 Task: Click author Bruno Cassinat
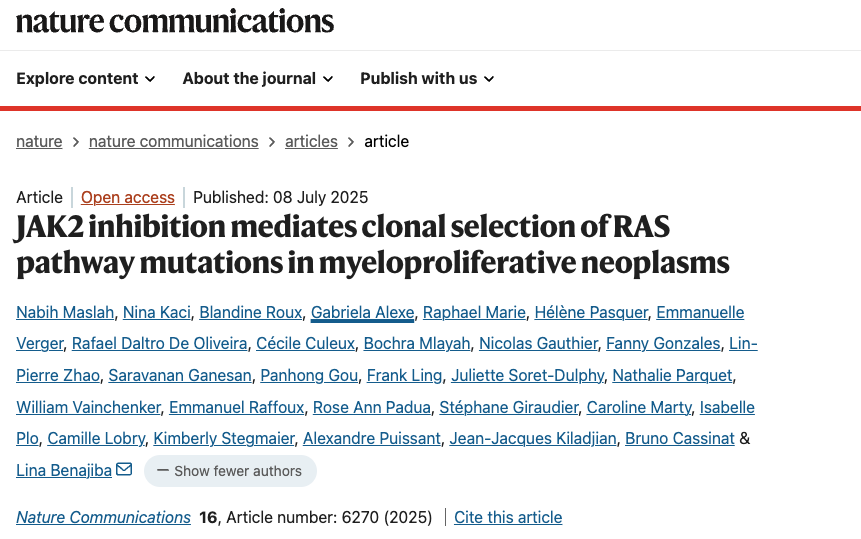tap(680, 438)
